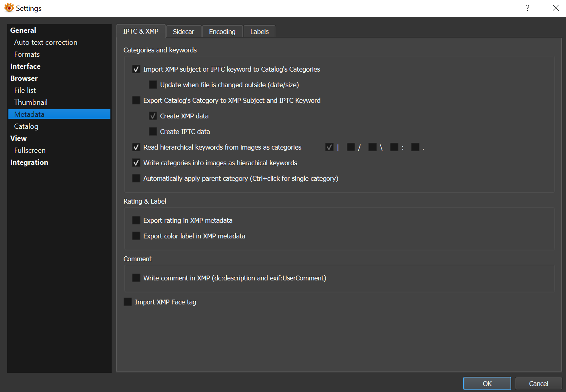Disable Import XMP subject to Catalog's Categories

(136, 69)
